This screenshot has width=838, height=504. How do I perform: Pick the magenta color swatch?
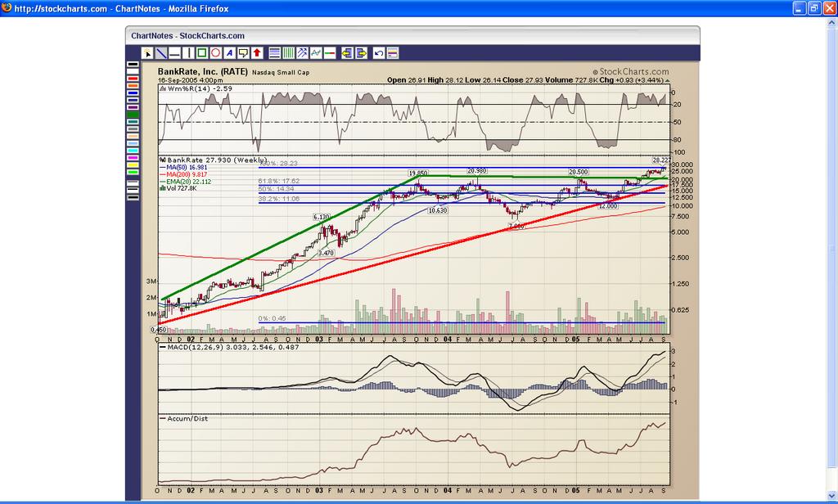133,158
